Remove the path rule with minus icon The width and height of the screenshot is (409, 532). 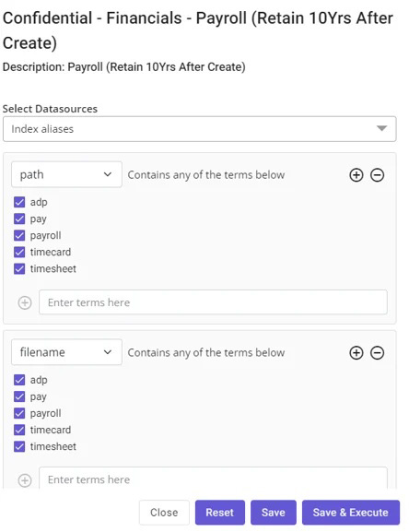pyautogui.click(x=377, y=175)
